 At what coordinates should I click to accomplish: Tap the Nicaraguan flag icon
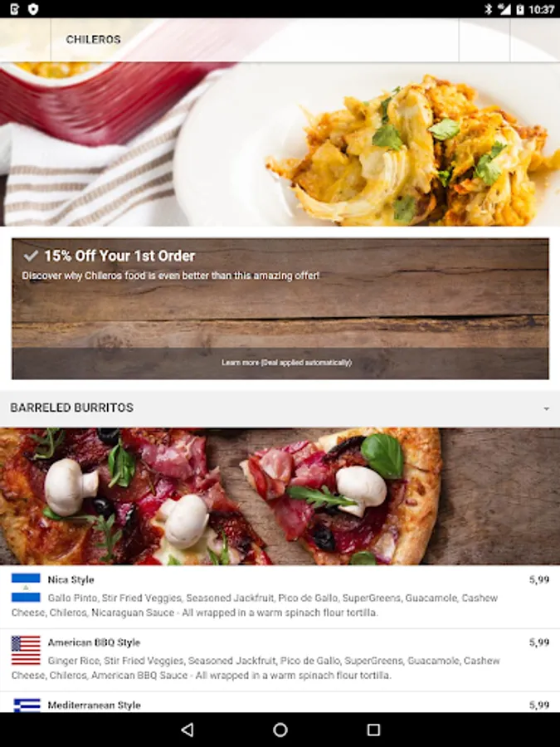click(26, 588)
